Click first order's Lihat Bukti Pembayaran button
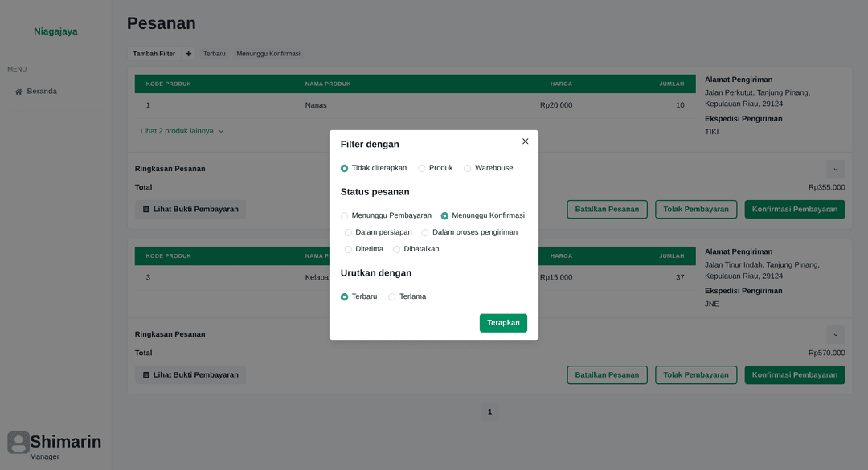 (190, 209)
